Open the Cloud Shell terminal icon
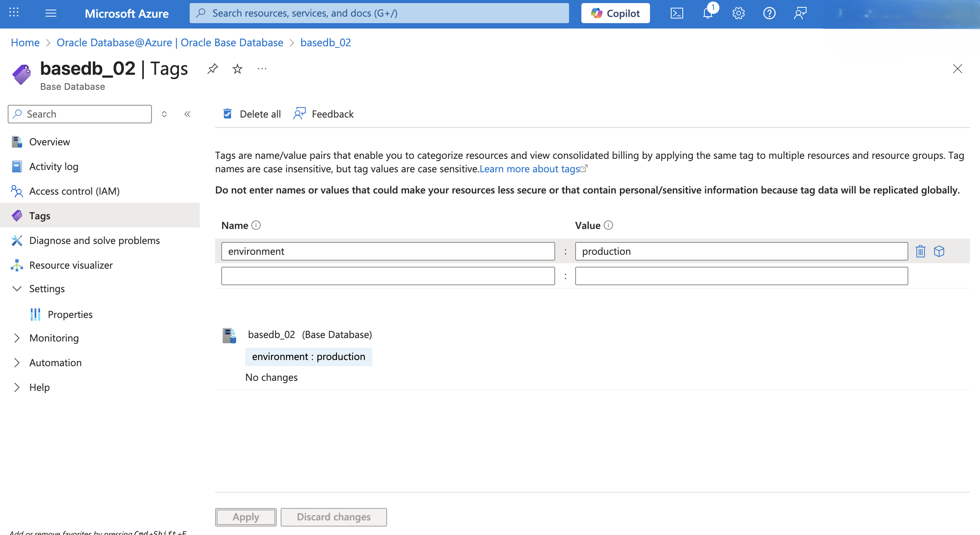Viewport: 980px width, 535px height. click(677, 13)
